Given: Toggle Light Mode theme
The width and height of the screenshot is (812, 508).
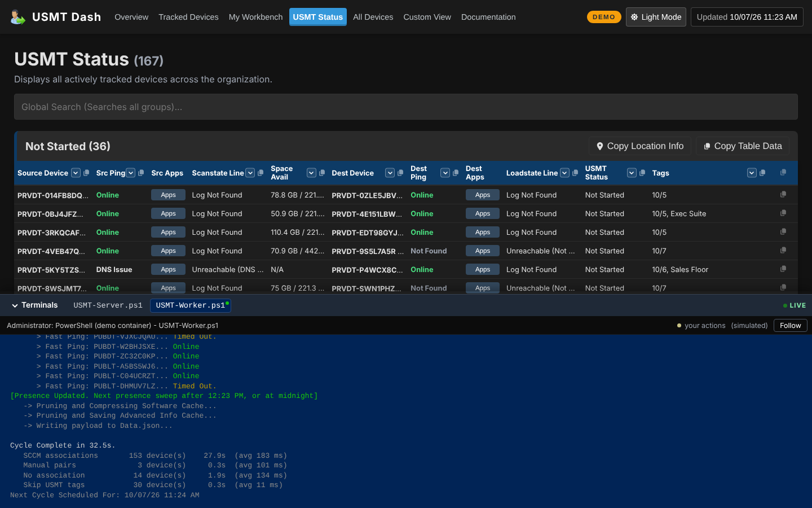Looking at the screenshot, I should click(656, 17).
